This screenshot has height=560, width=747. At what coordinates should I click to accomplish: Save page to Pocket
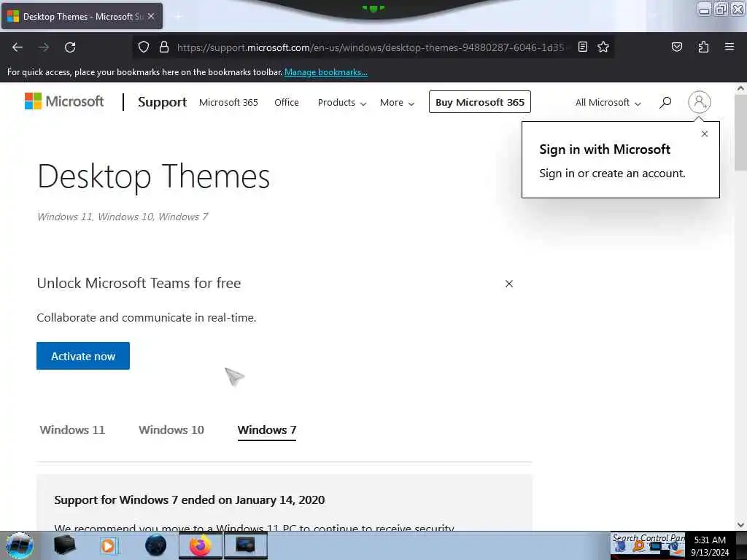pos(676,47)
